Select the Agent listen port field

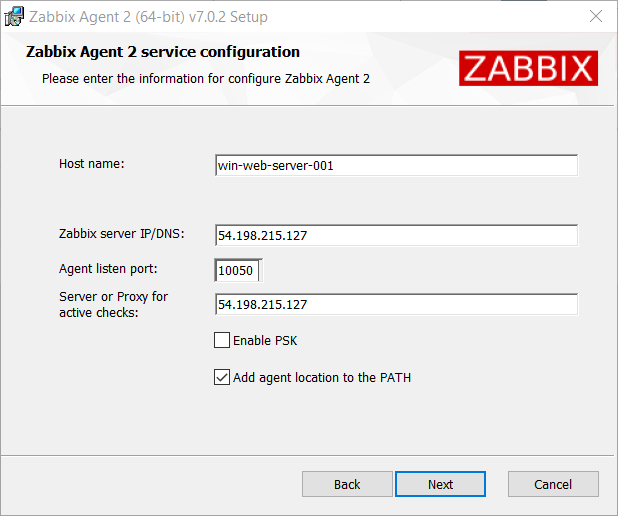(x=238, y=270)
